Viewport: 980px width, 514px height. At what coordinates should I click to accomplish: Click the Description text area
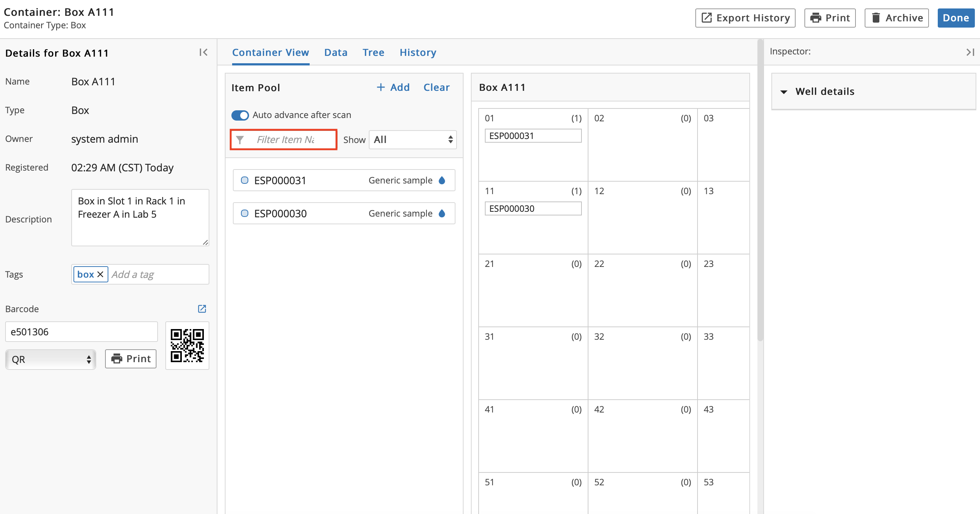140,217
